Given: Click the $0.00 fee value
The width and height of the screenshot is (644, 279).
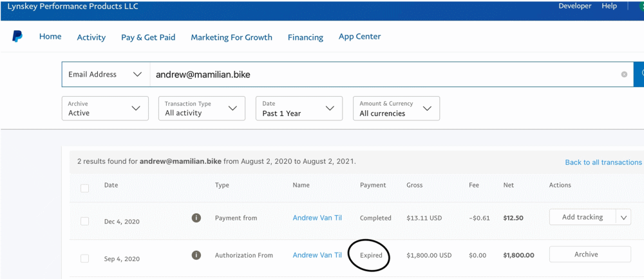Looking at the screenshot, I should pyautogui.click(x=477, y=256).
